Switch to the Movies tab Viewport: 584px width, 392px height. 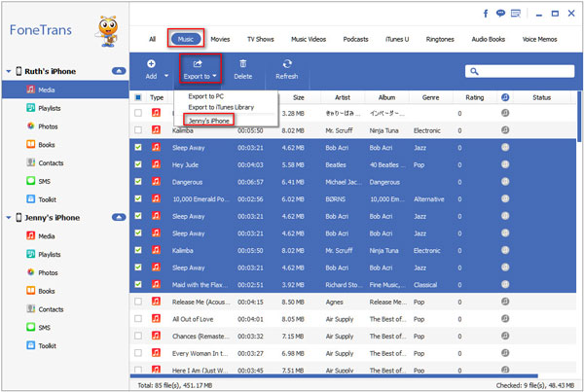click(220, 39)
